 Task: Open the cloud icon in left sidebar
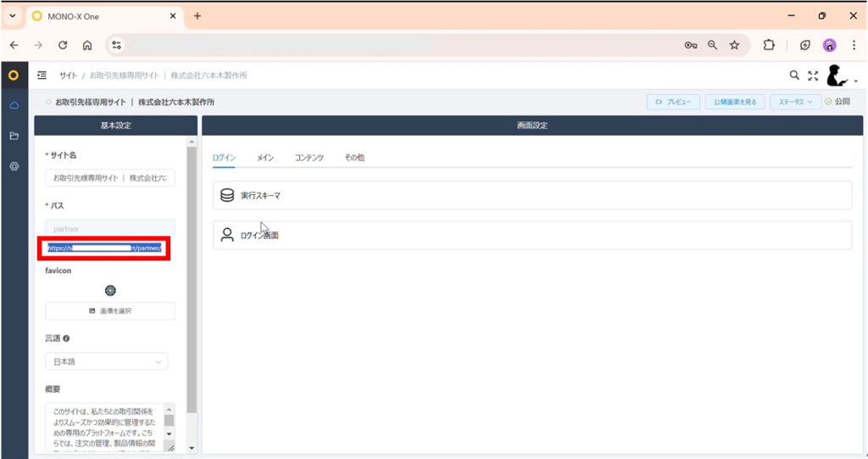(14, 105)
